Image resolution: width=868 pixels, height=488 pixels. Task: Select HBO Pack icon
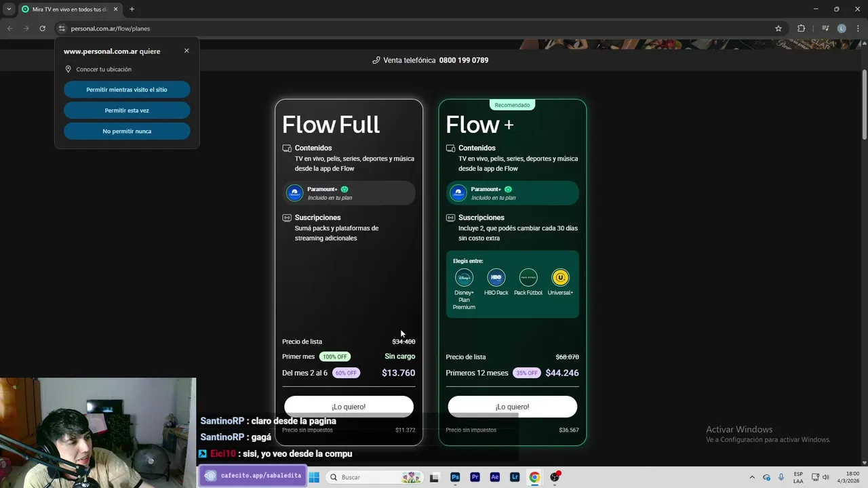[x=496, y=277]
